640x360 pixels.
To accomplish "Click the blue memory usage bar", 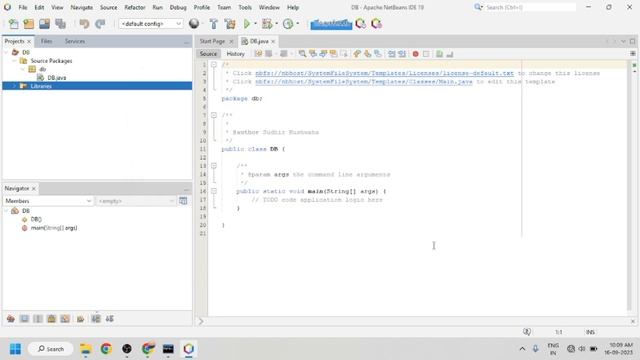I will click(x=331, y=24).
